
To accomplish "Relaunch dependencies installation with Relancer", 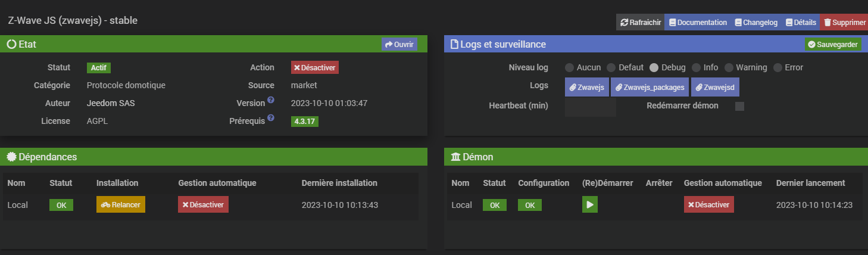I will pyautogui.click(x=121, y=205).
